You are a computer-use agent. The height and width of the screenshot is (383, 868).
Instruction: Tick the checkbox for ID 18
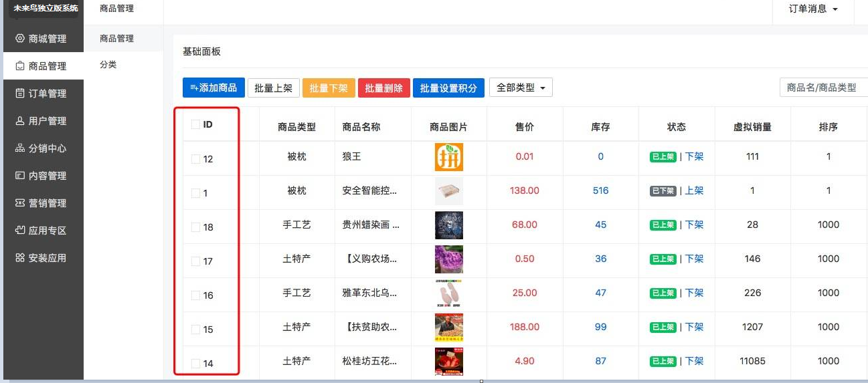click(195, 227)
